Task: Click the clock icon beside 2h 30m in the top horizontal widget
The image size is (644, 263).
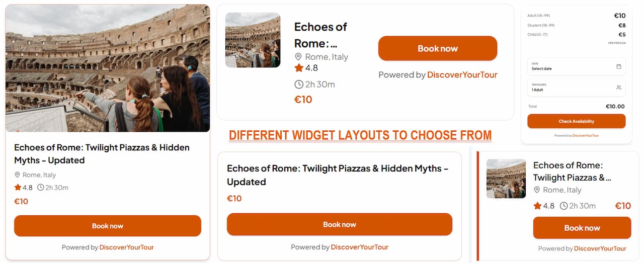Action: (299, 84)
